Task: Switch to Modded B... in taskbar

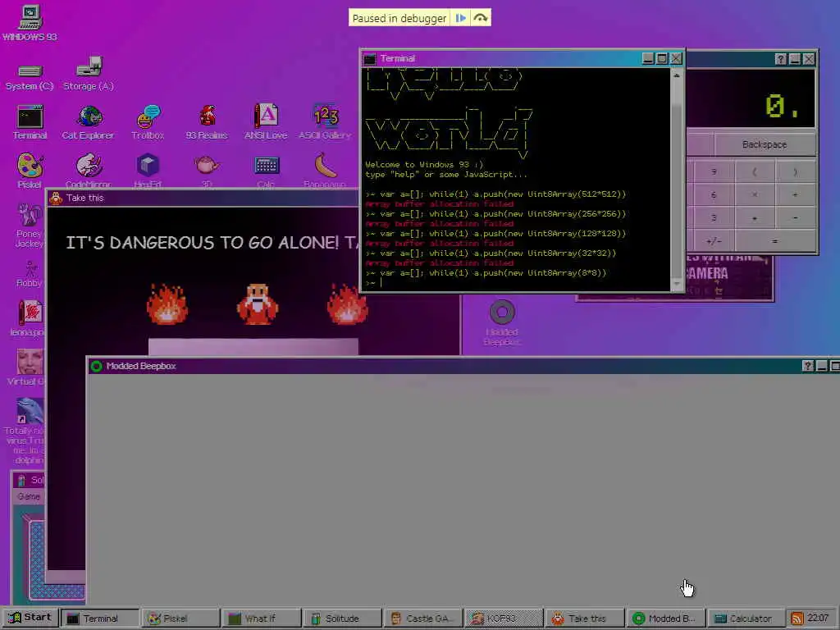Action: pyautogui.click(x=665, y=619)
